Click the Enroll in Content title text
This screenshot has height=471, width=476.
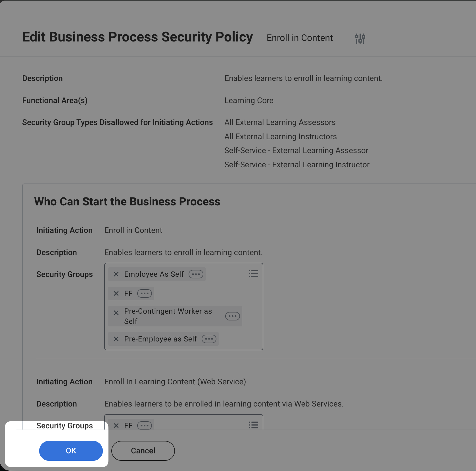tap(300, 38)
